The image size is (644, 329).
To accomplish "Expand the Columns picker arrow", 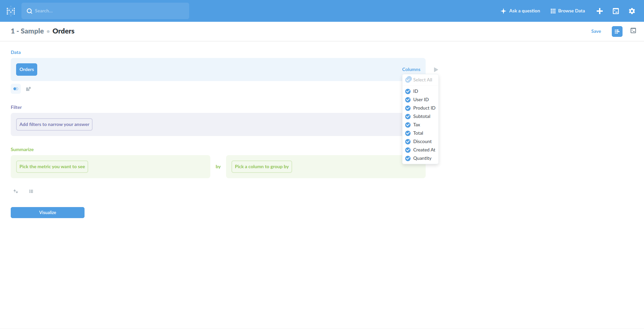I will [435, 69].
